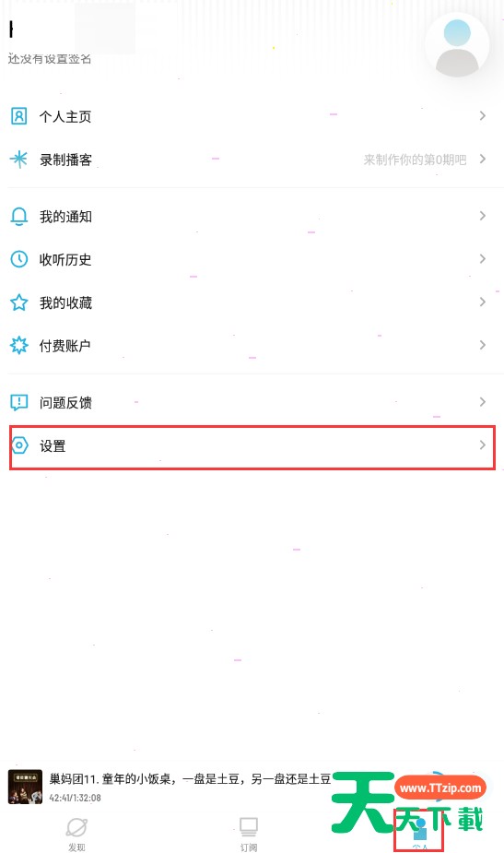
Task: Tap the 设置 hexagon gear icon
Action: coord(19,445)
